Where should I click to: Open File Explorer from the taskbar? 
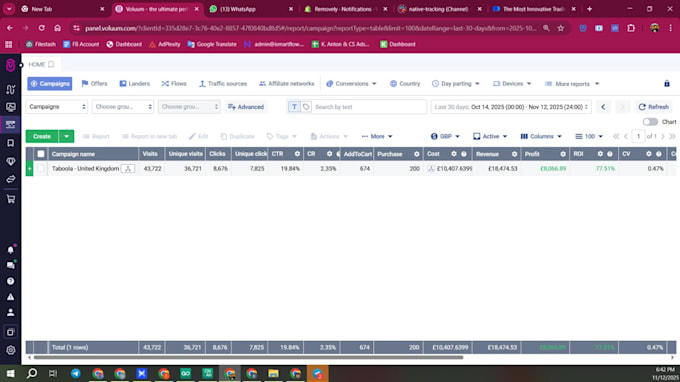[x=273, y=373]
